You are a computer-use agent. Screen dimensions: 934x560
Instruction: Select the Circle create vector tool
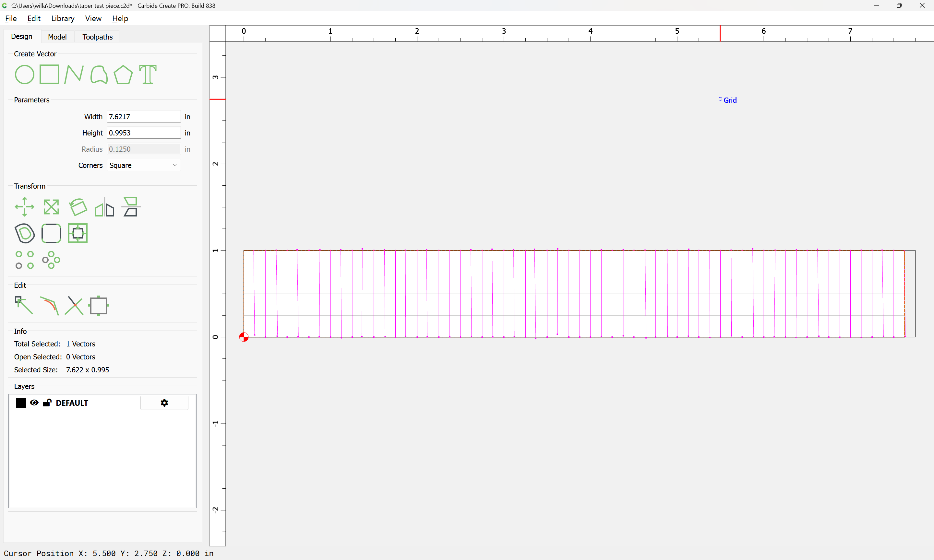tap(25, 74)
